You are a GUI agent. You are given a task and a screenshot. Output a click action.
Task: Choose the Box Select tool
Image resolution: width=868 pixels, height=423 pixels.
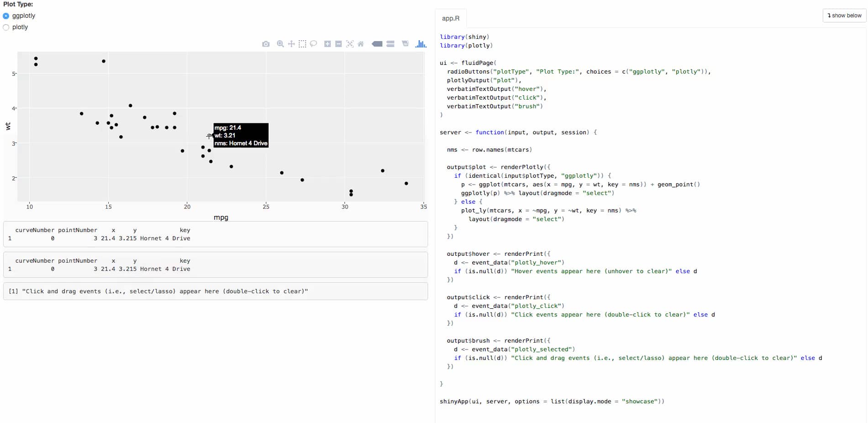[x=302, y=44]
